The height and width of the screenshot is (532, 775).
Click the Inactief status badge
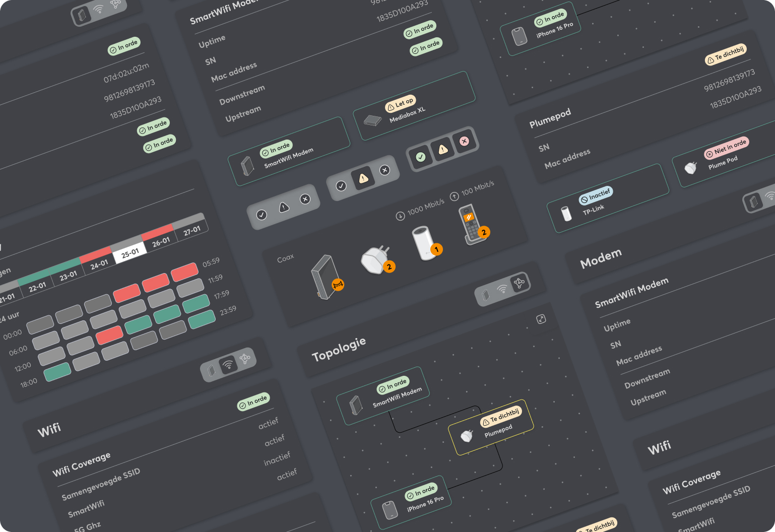tap(596, 195)
